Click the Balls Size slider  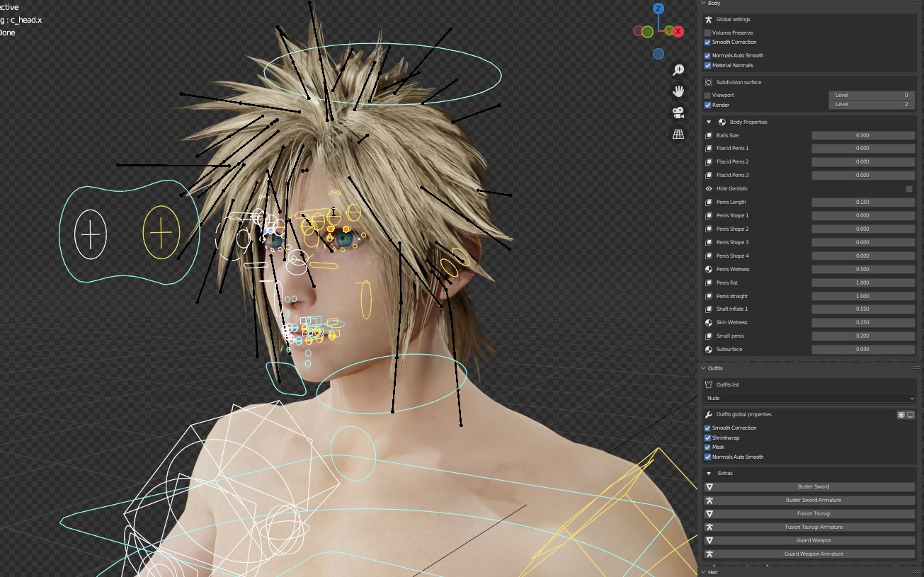[x=863, y=135]
